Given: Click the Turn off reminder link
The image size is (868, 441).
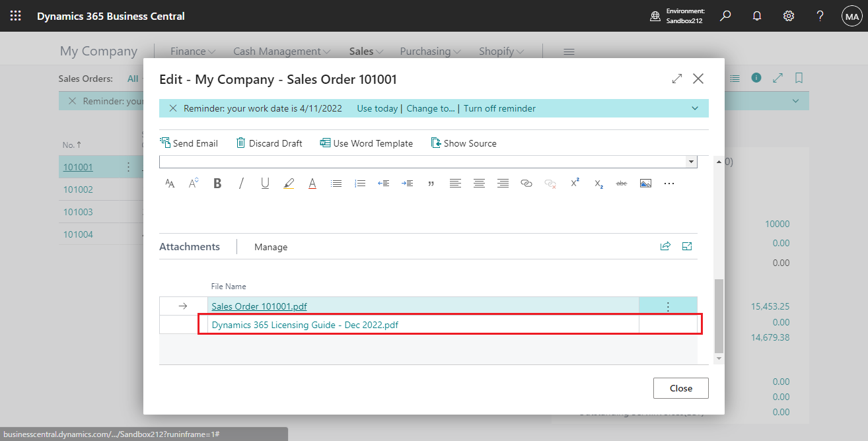Looking at the screenshot, I should pos(499,108).
